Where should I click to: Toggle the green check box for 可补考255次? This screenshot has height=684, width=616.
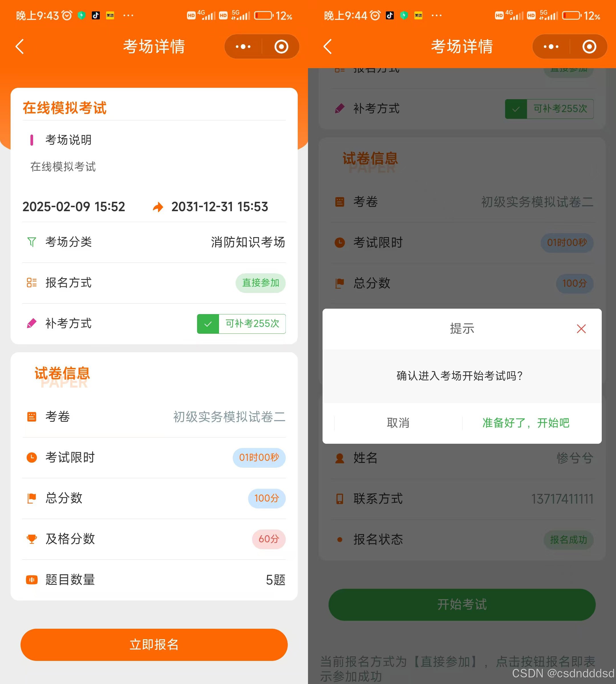pyautogui.click(x=208, y=324)
